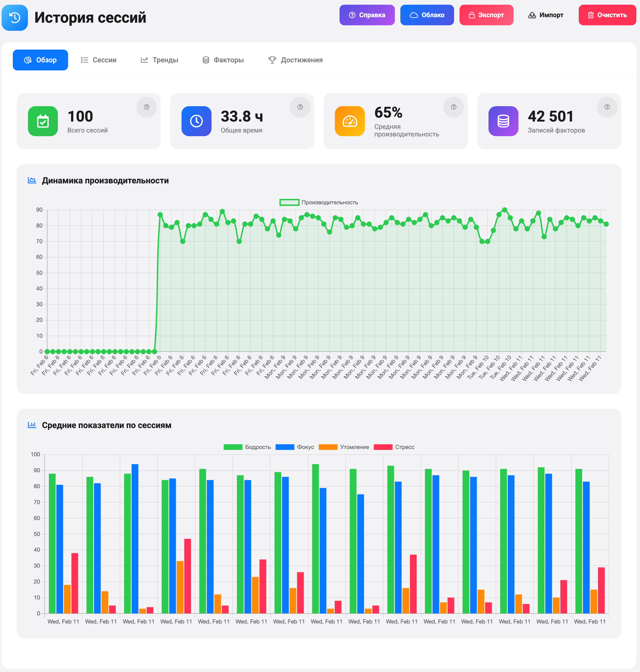Click the orange Утомление legend swatch
Screen dimensions: 640x672
click(328, 447)
